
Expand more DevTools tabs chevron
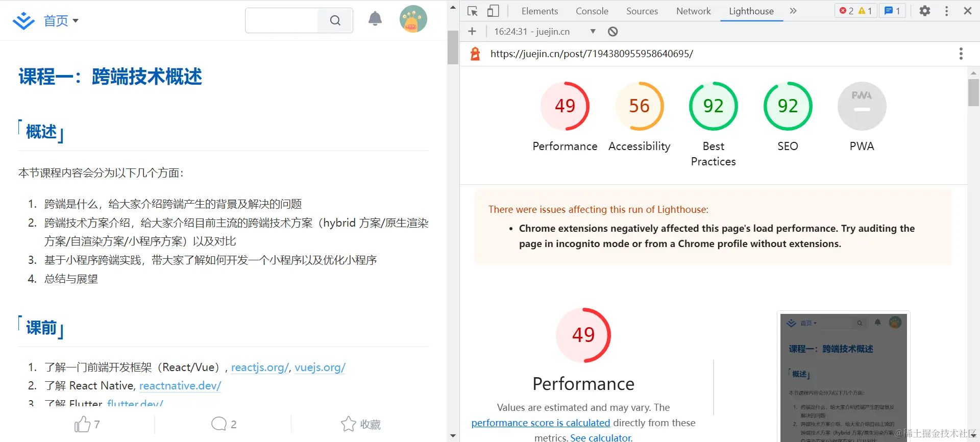coord(793,11)
